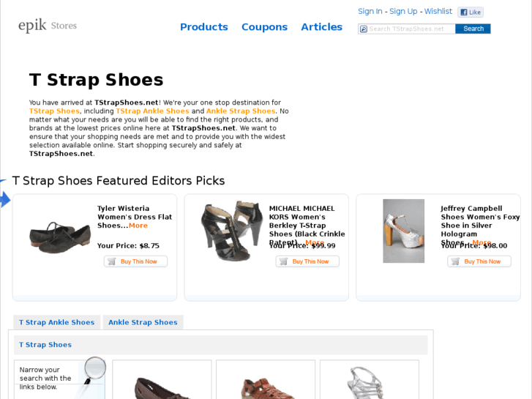Click the Facebook Like button
532x399 pixels.
click(471, 12)
